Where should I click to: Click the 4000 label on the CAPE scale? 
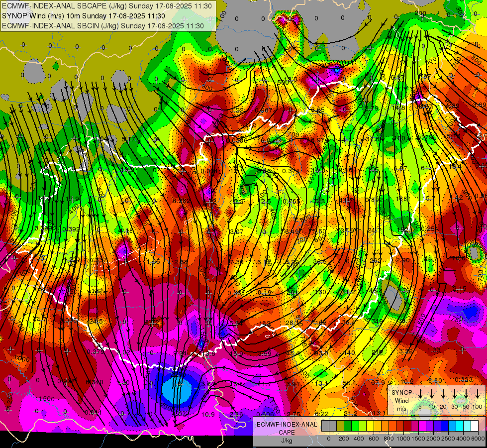point(463,439)
